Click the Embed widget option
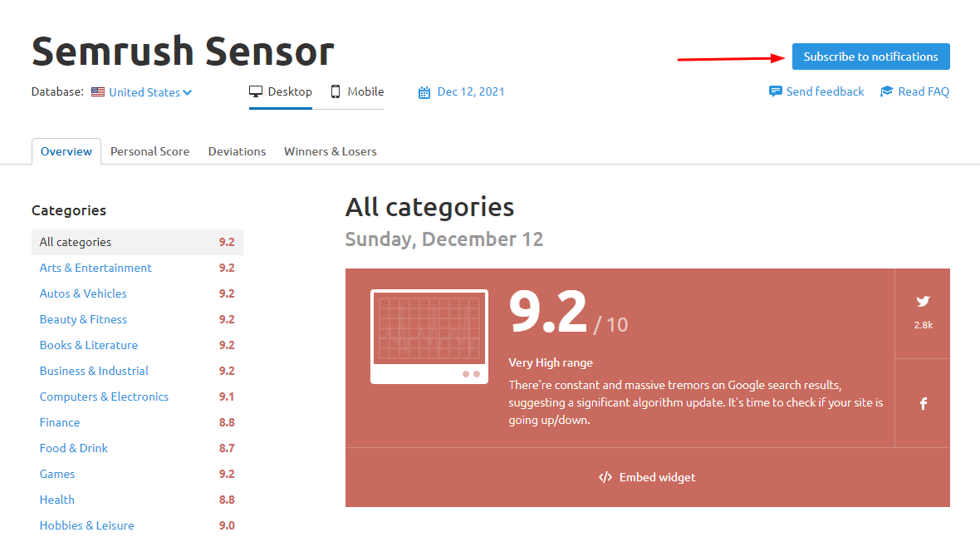 647,477
